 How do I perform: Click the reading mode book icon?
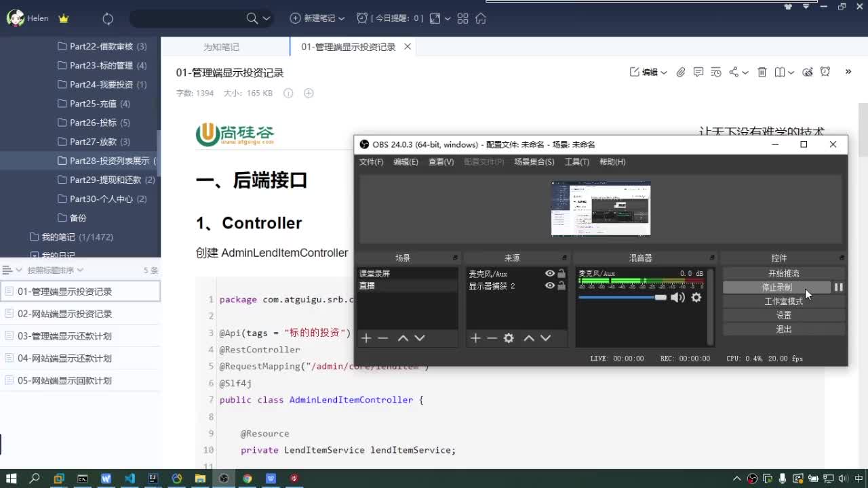tap(780, 72)
